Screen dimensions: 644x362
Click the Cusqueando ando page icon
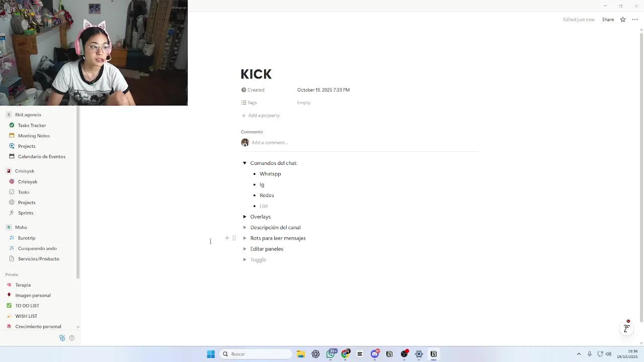[12, 248]
